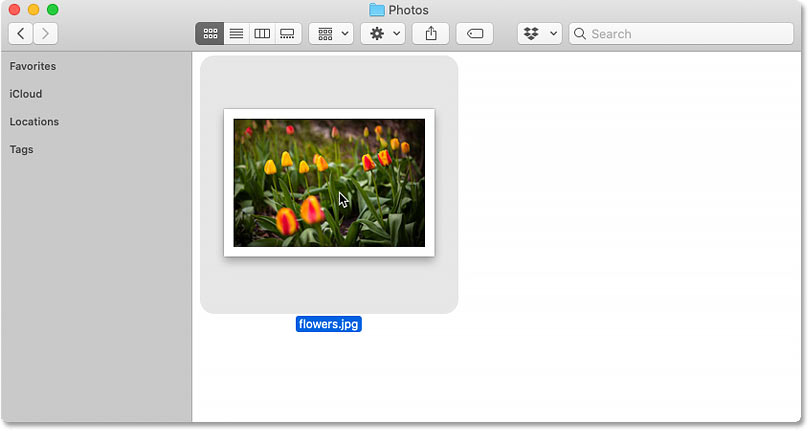Go forward with the right arrow button
Viewport: 809px width, 431px height.
pos(45,34)
